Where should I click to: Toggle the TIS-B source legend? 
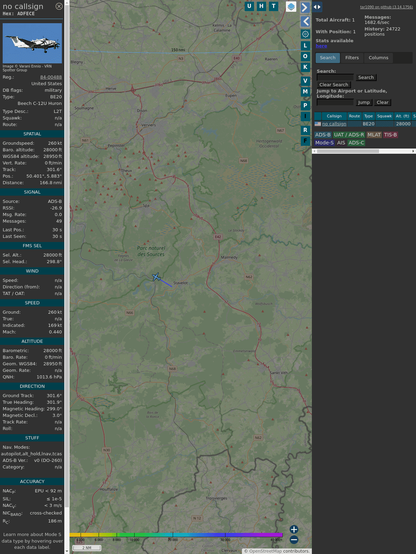(390, 135)
